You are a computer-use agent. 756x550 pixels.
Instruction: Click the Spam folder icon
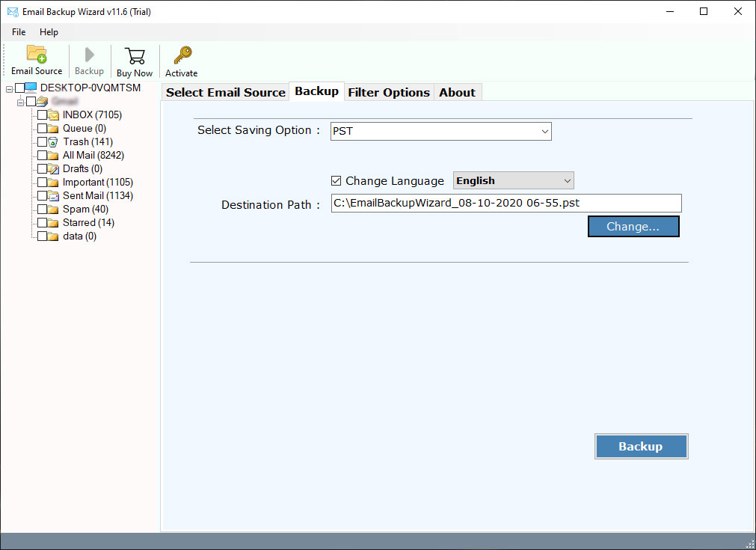(x=54, y=210)
